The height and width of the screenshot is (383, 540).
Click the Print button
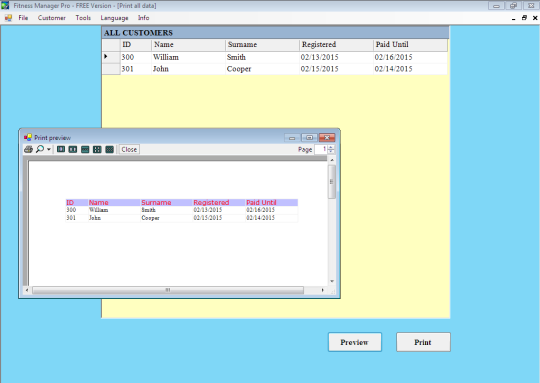[423, 342]
